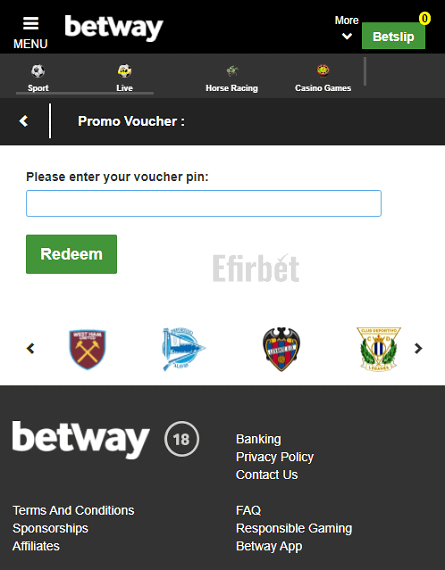This screenshot has width=445, height=570.
Task: Open the Responsible Gaming footer link
Action: click(294, 528)
